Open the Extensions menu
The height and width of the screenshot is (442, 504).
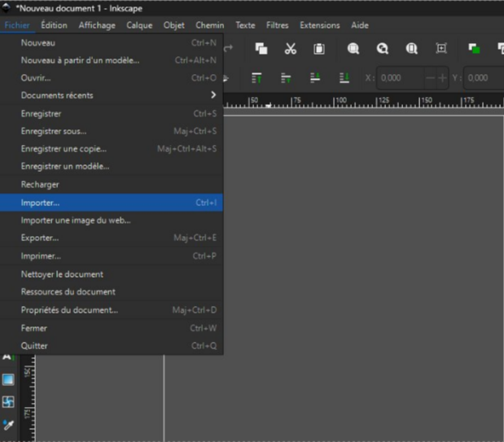pos(320,25)
